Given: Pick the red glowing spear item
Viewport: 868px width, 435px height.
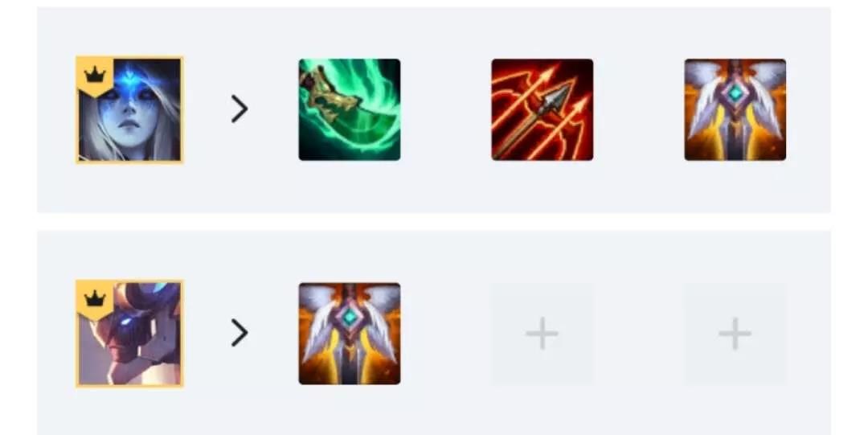Looking at the screenshot, I should click(x=542, y=109).
